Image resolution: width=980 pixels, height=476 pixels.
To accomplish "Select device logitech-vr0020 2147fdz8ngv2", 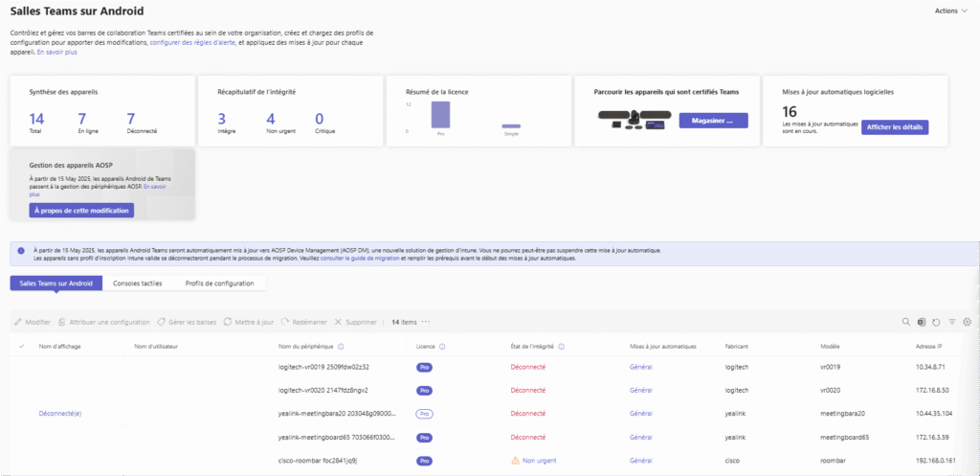I will click(323, 391).
